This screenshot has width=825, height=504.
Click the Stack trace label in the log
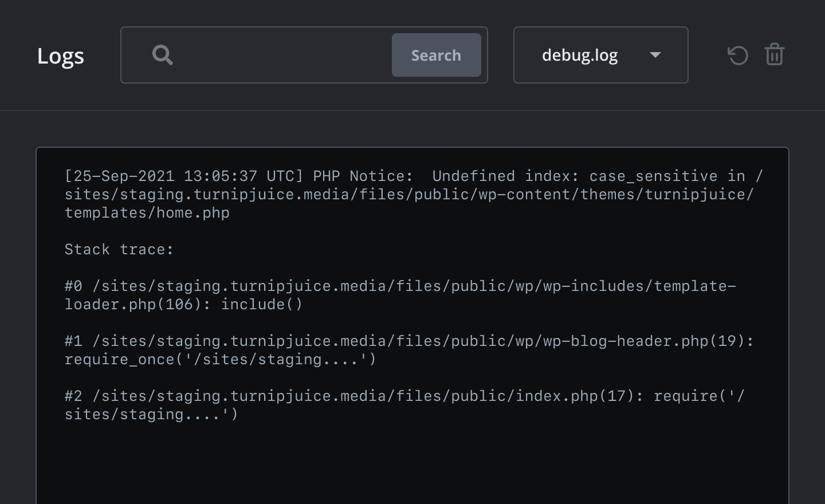(119, 249)
